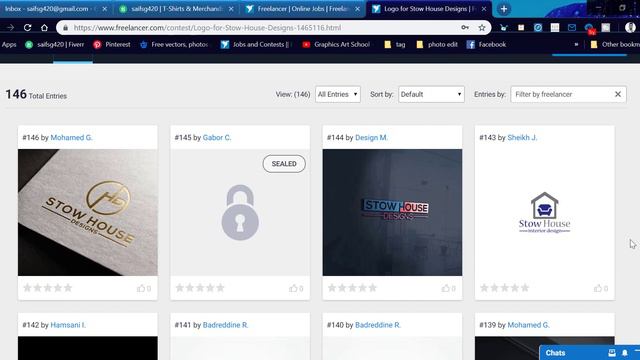The height and width of the screenshot is (360, 640).
Task: Like entry #145 thumbs-up icon
Action: click(x=293, y=288)
